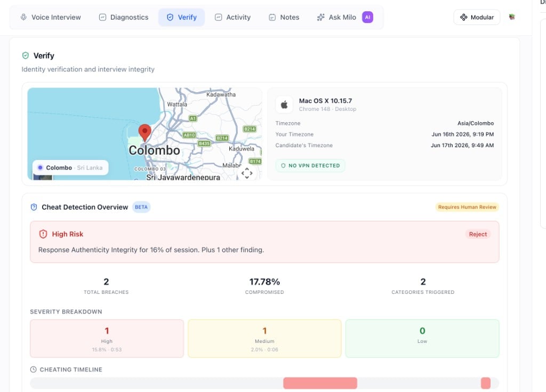Select the Medium severity card

tap(264, 338)
